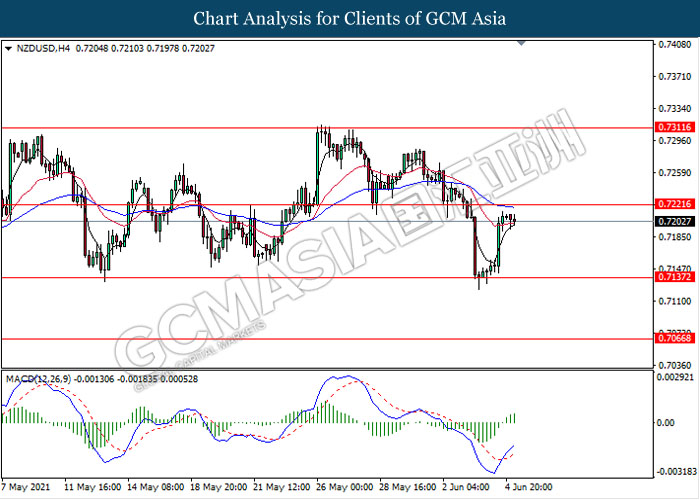700x500 pixels.
Task: Click the 4 Jun 20:00 time label
Action: (529, 487)
